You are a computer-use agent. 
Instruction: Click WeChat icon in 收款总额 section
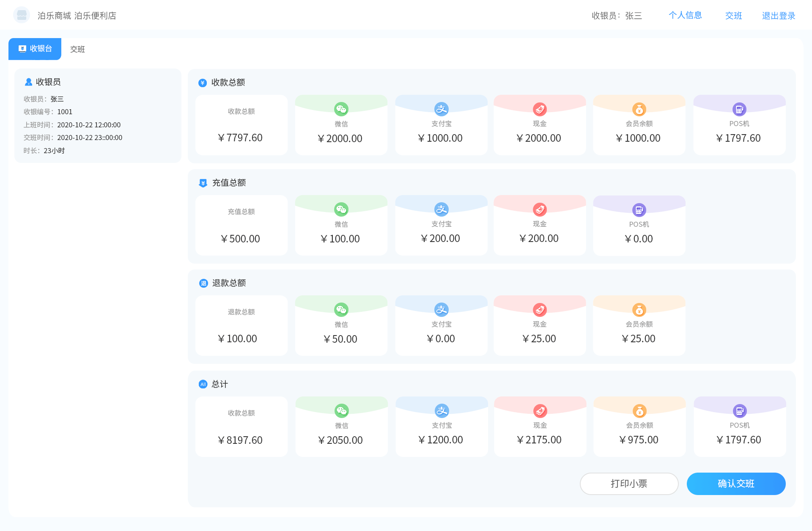[x=341, y=109]
